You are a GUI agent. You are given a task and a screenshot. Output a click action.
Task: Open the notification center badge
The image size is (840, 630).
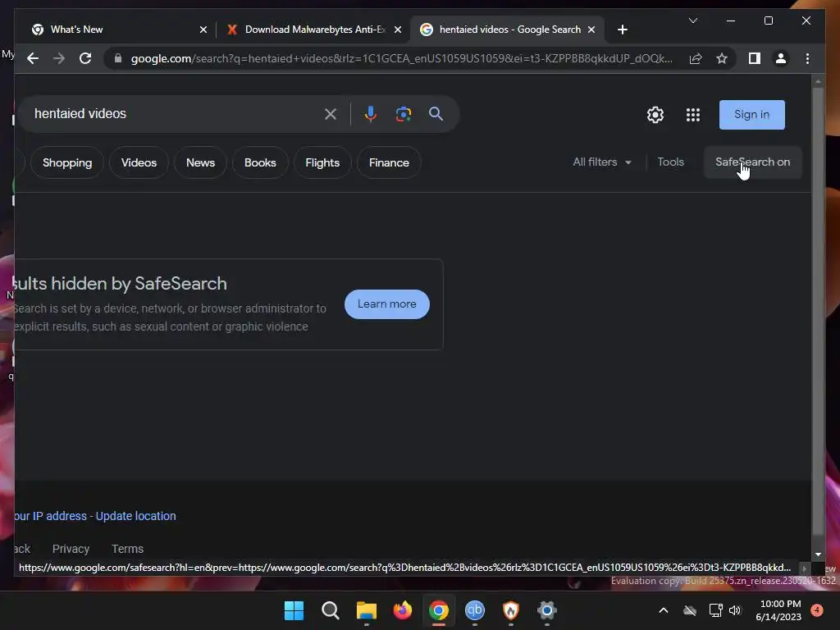point(817,610)
